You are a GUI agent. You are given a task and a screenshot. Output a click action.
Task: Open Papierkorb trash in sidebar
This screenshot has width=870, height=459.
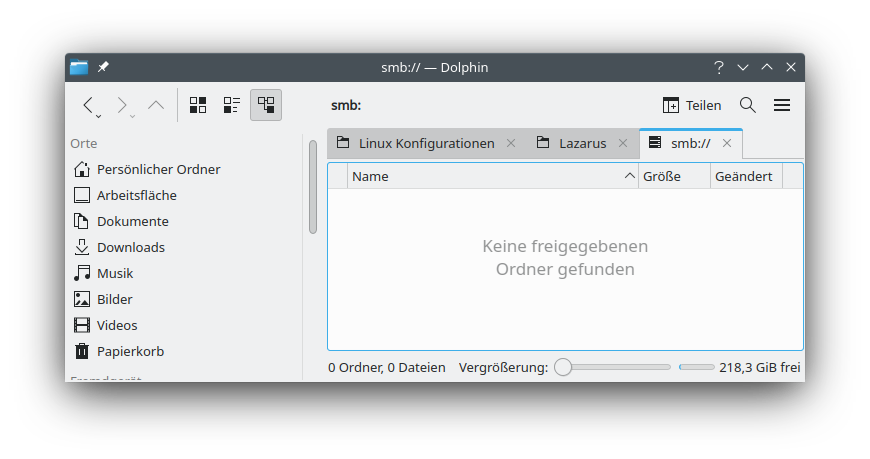(x=130, y=351)
